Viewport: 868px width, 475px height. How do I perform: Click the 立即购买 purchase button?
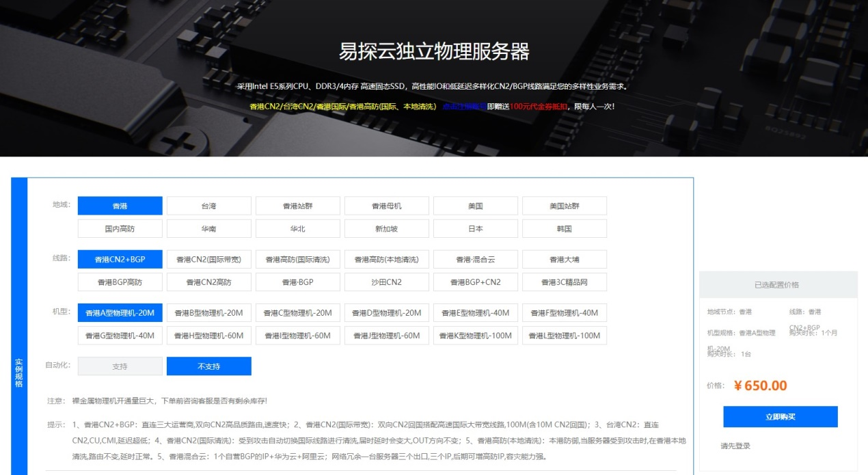click(780, 416)
